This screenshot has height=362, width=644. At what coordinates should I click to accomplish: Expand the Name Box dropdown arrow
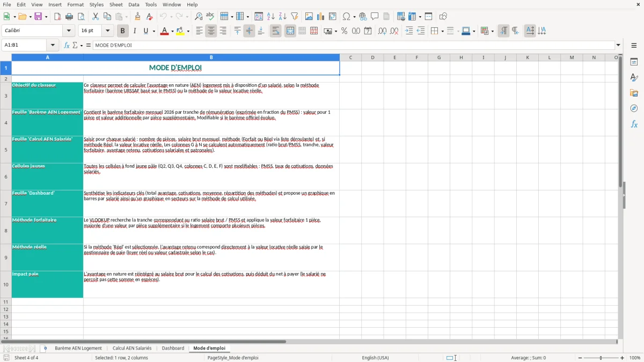click(53, 45)
